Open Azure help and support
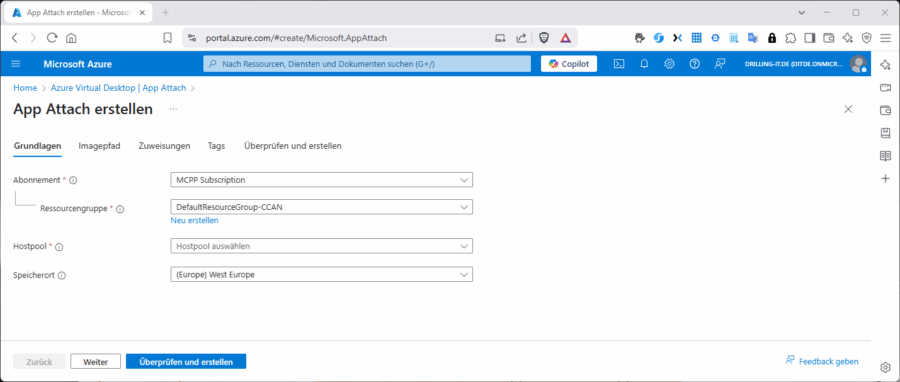Screen dimensions: 900x382 point(695,64)
